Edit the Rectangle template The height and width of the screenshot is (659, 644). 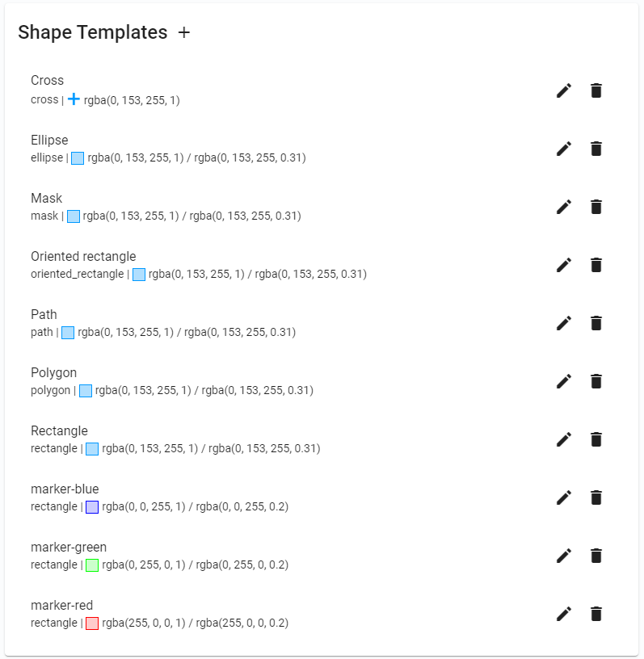[x=564, y=439]
